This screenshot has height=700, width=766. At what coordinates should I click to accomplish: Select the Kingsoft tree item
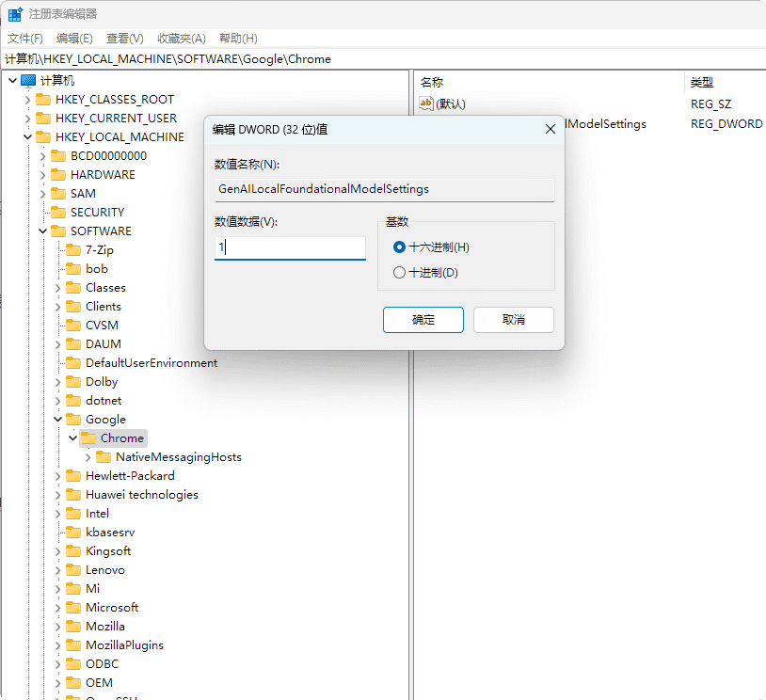(108, 551)
